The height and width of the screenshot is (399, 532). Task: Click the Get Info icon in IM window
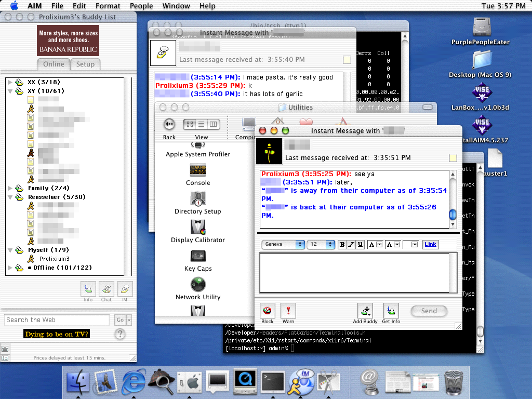(x=391, y=311)
